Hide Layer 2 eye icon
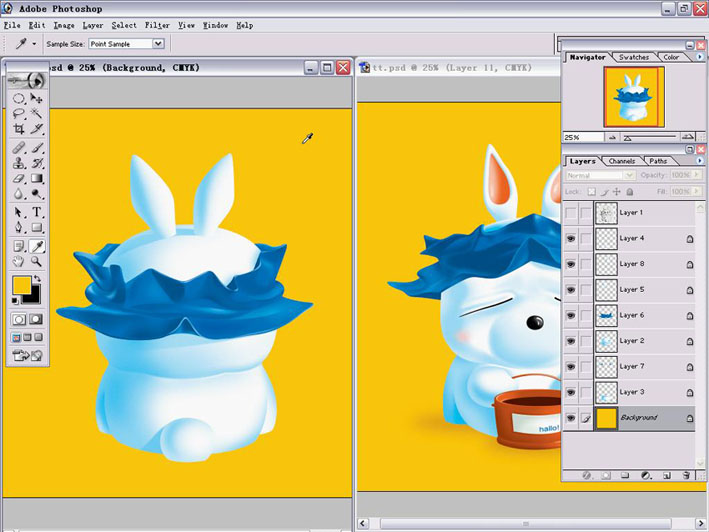The image size is (709, 532). [x=571, y=341]
